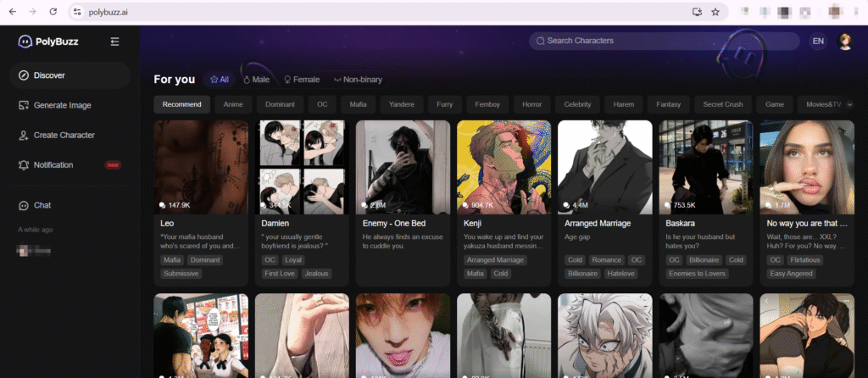Click the Romance tag

606,260
